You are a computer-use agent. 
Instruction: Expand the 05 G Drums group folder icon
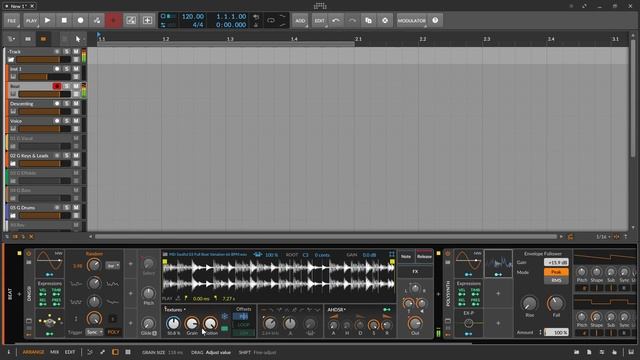13,216
